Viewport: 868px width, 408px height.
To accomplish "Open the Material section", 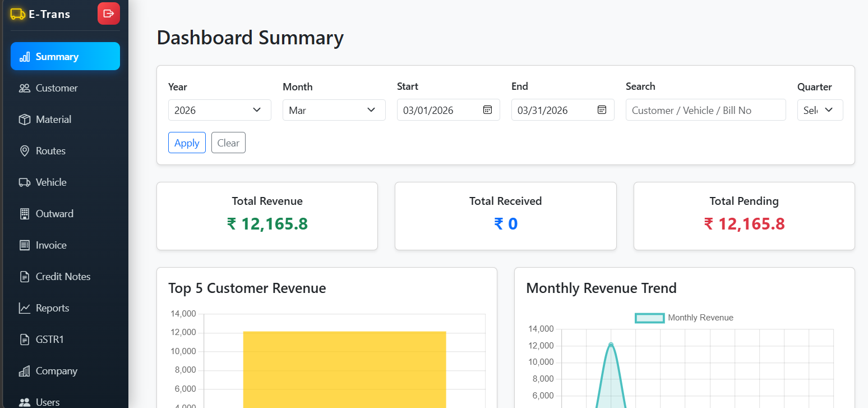I will (x=65, y=120).
